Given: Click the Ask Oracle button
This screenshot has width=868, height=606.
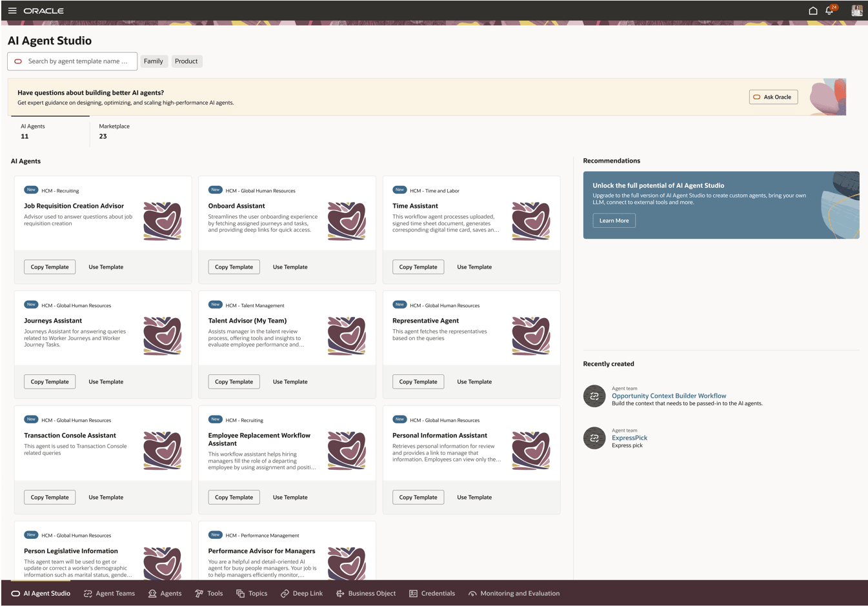Looking at the screenshot, I should [x=772, y=97].
